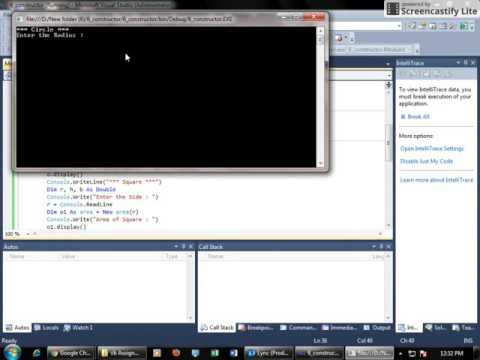Open the Firefox taskbar icon
This screenshot has width=480, height=360.
(176, 353)
